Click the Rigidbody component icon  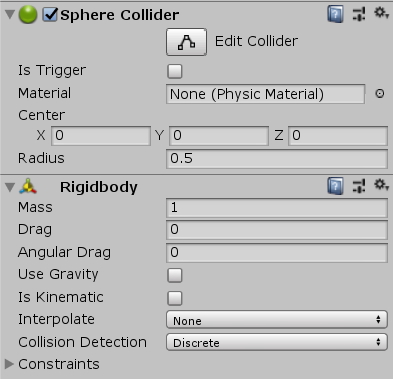coord(28,187)
